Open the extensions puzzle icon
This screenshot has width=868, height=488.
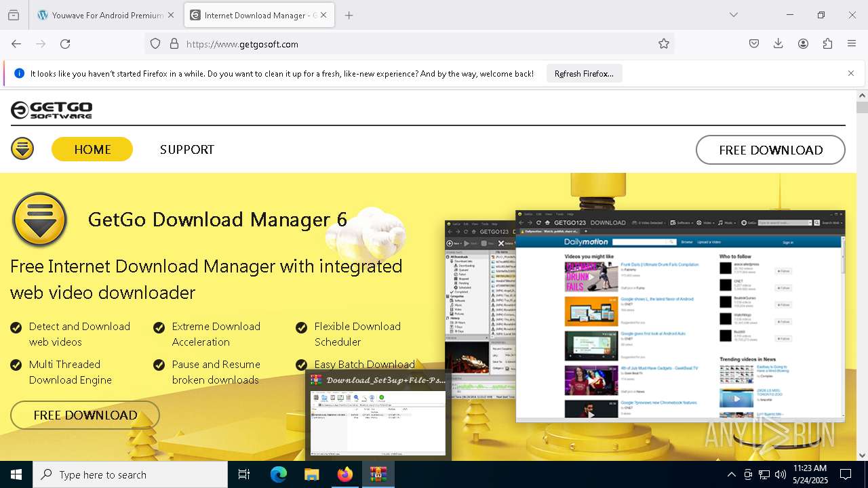tap(827, 43)
